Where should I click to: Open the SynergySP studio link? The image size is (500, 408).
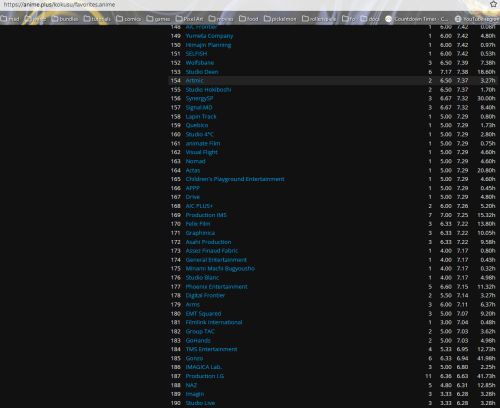(x=199, y=99)
